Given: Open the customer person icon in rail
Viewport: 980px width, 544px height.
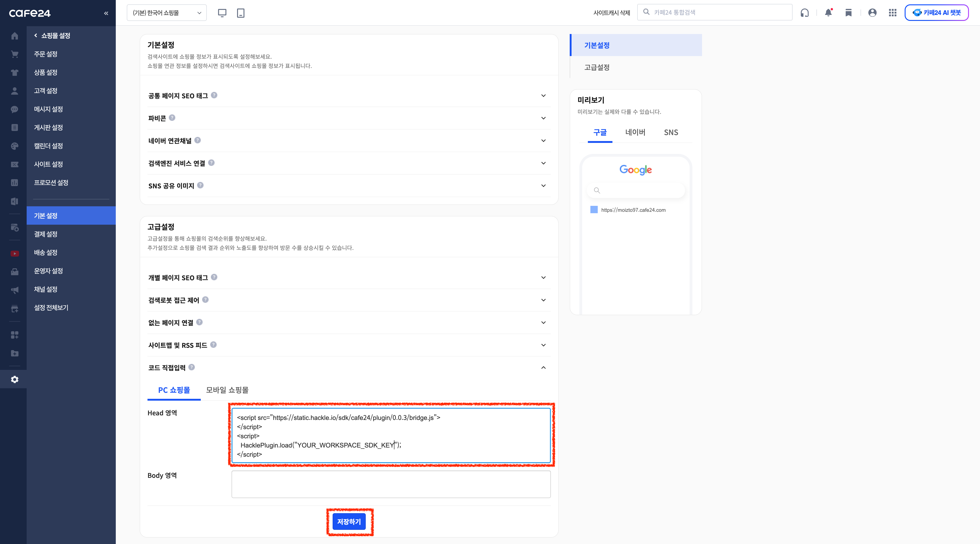Looking at the screenshot, I should (x=14, y=91).
